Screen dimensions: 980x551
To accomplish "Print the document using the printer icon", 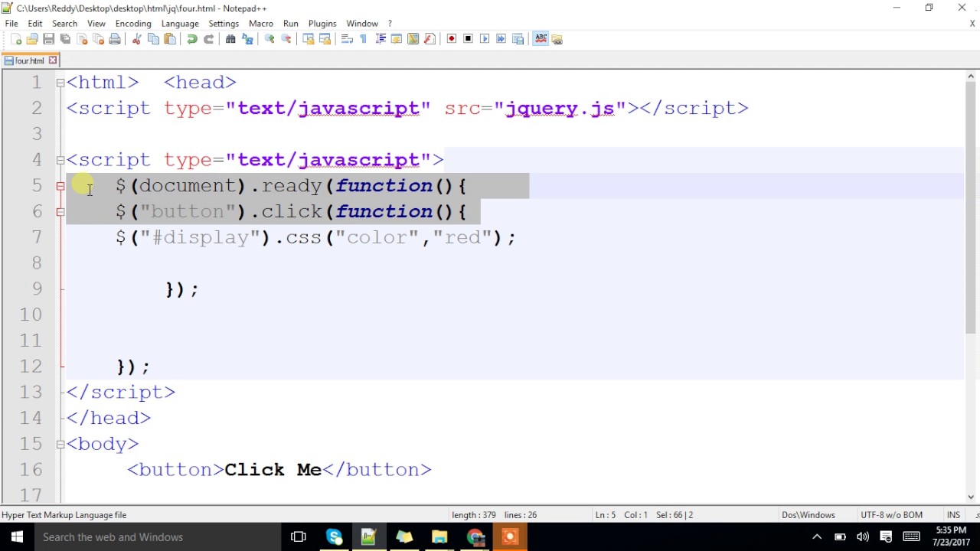I will (115, 39).
